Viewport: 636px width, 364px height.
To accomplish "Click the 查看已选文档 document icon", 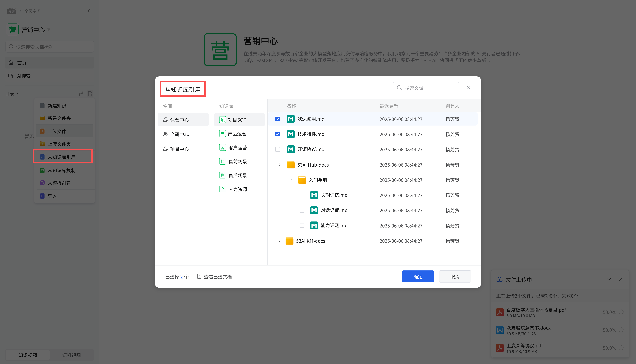I will coord(199,277).
